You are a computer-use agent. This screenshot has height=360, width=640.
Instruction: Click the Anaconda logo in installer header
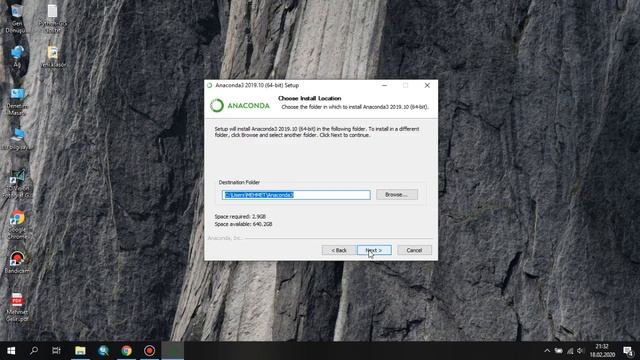(x=240, y=106)
